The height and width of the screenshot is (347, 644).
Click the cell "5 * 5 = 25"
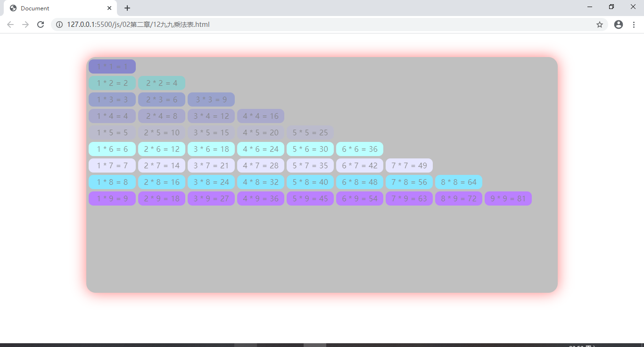point(310,132)
